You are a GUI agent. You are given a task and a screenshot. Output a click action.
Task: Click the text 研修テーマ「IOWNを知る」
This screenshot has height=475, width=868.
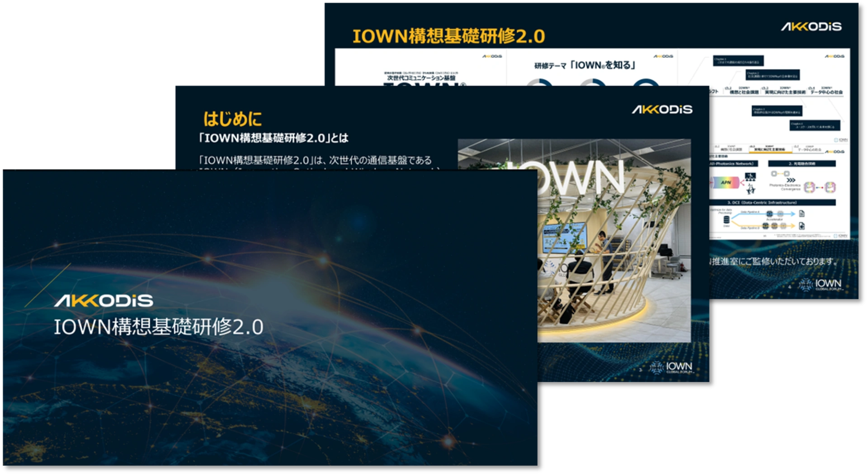click(x=585, y=66)
